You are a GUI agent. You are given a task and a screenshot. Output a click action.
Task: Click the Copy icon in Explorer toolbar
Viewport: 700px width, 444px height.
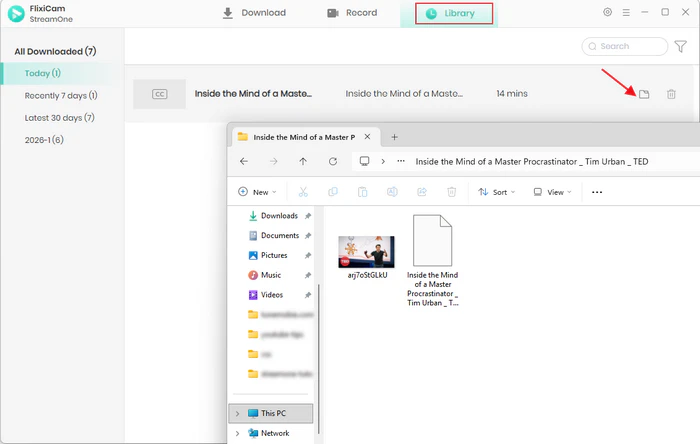tap(333, 192)
